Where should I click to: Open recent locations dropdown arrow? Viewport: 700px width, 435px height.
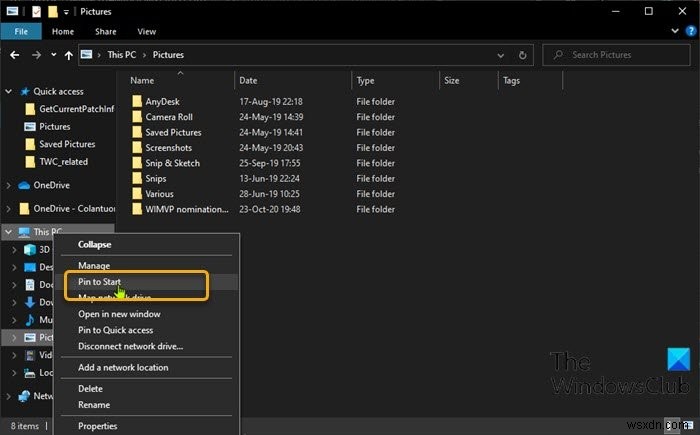(54, 54)
